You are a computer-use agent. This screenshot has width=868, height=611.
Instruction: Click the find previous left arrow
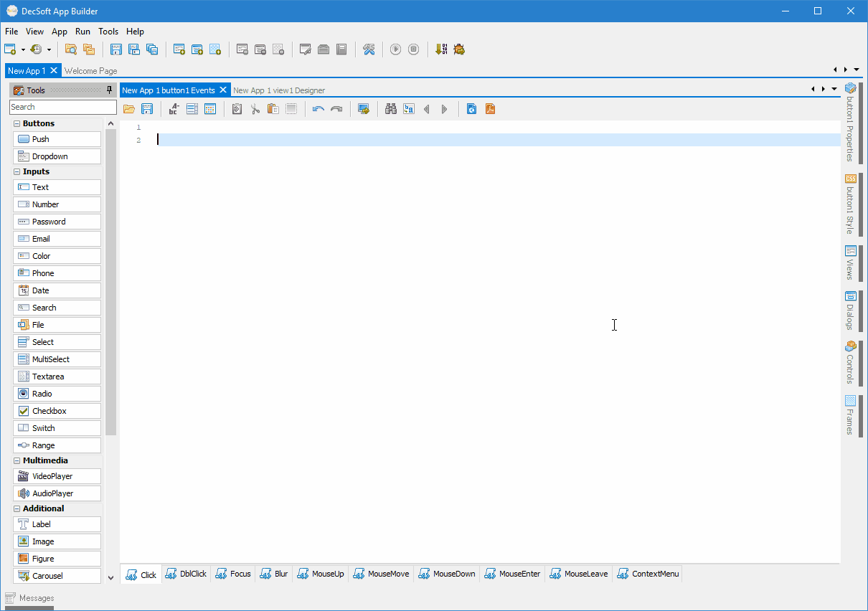[x=427, y=109]
